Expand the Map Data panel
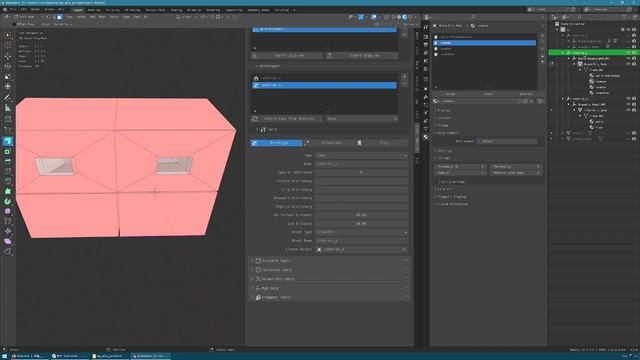The width and height of the screenshot is (640, 360). coord(329,288)
